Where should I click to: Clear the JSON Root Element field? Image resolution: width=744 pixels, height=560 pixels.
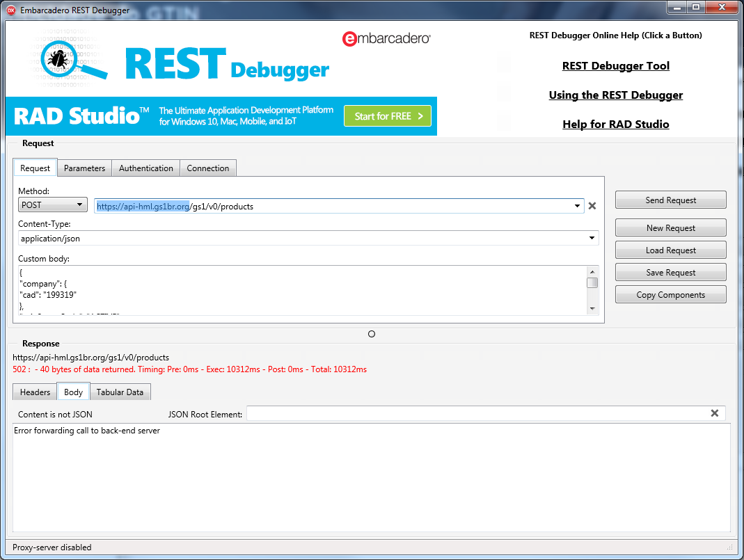point(714,413)
